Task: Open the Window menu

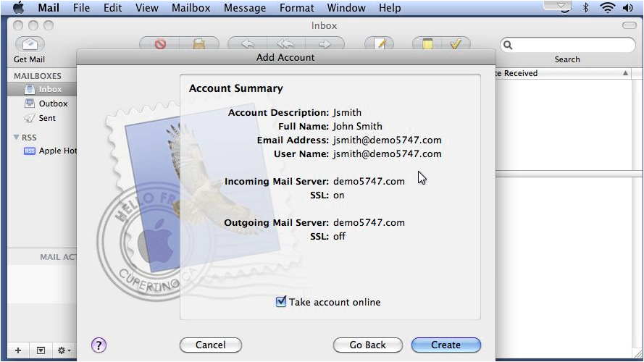Action: pos(346,7)
